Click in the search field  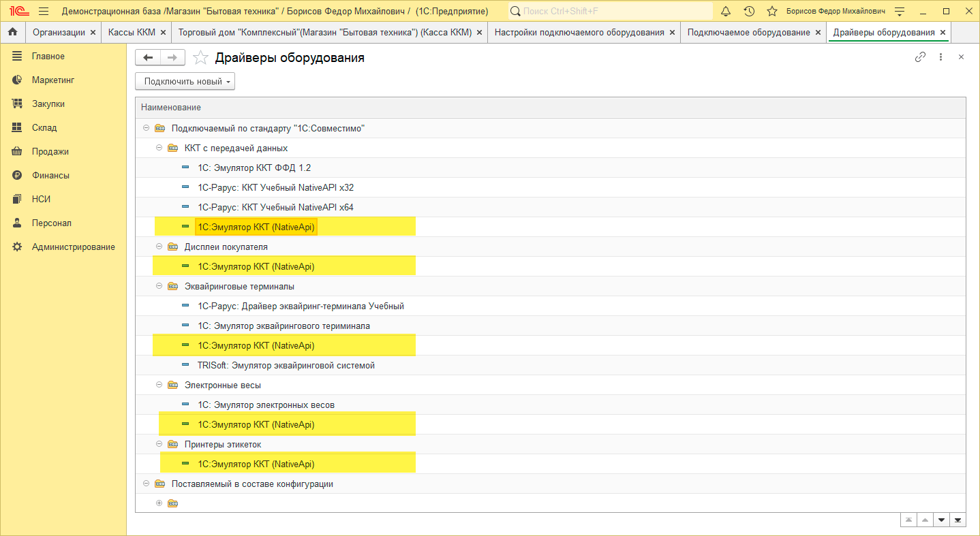tap(613, 12)
